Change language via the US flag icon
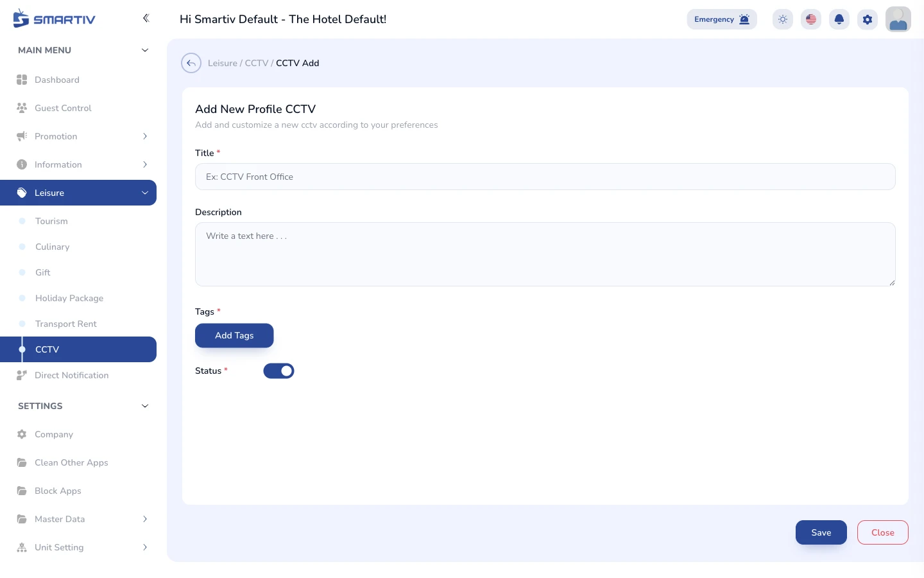 pos(811,19)
